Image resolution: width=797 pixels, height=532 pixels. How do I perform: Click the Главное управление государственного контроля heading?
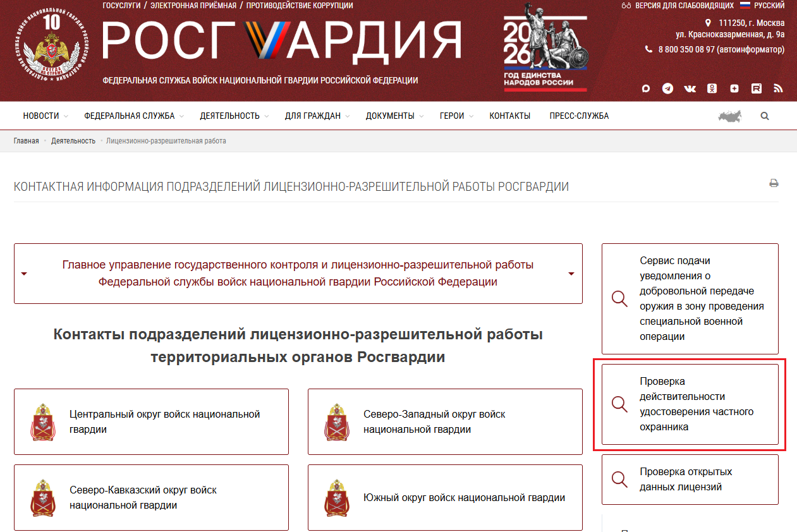pos(298,274)
